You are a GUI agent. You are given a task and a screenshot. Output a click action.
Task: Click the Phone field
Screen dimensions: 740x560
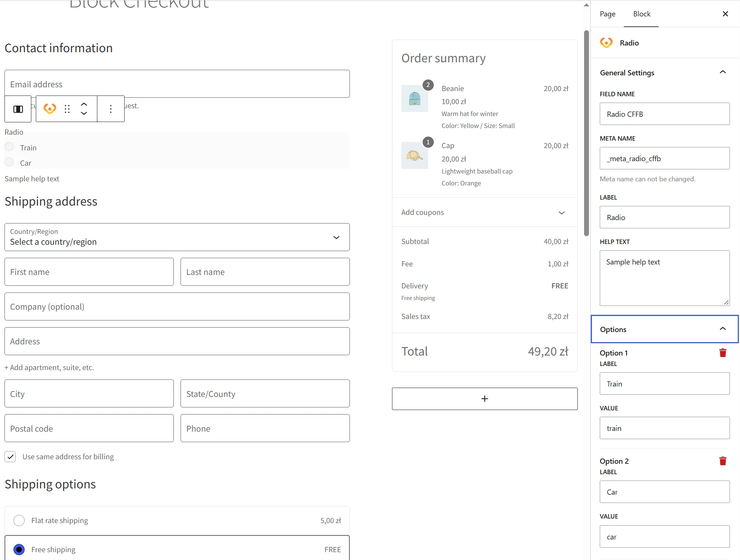coord(265,428)
